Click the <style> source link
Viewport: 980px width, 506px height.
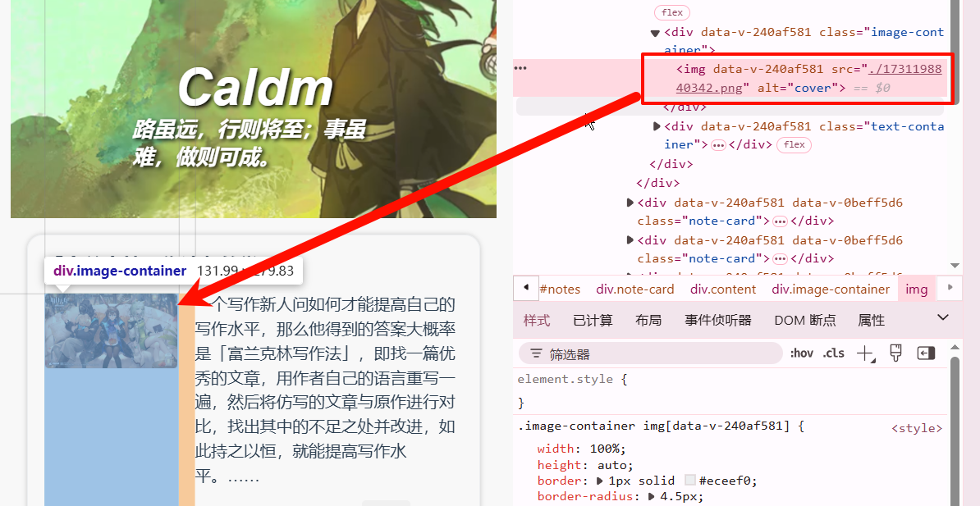(916, 429)
